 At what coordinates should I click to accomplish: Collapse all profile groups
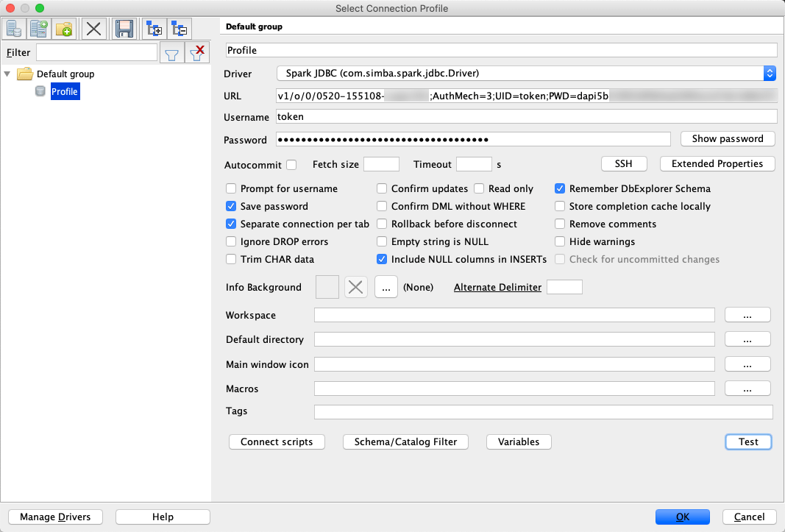[x=179, y=28]
